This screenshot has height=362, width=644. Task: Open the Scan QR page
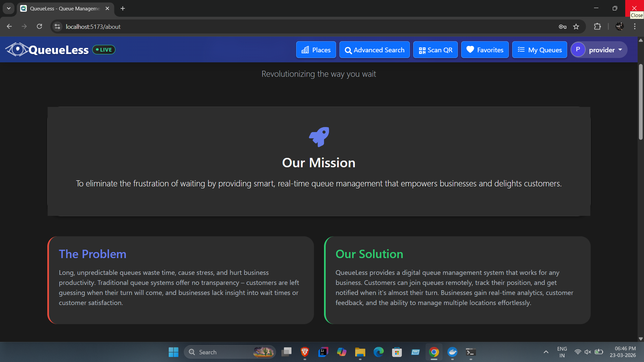click(x=435, y=50)
